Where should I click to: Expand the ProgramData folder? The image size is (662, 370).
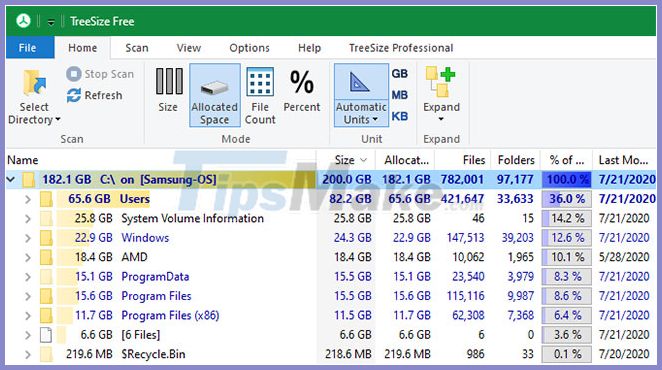coord(28,277)
